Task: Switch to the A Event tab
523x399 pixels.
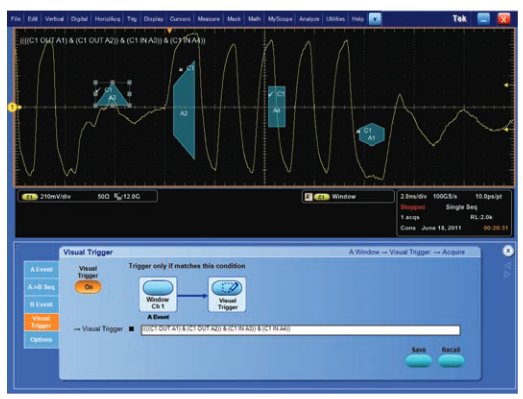Action: pos(41,270)
